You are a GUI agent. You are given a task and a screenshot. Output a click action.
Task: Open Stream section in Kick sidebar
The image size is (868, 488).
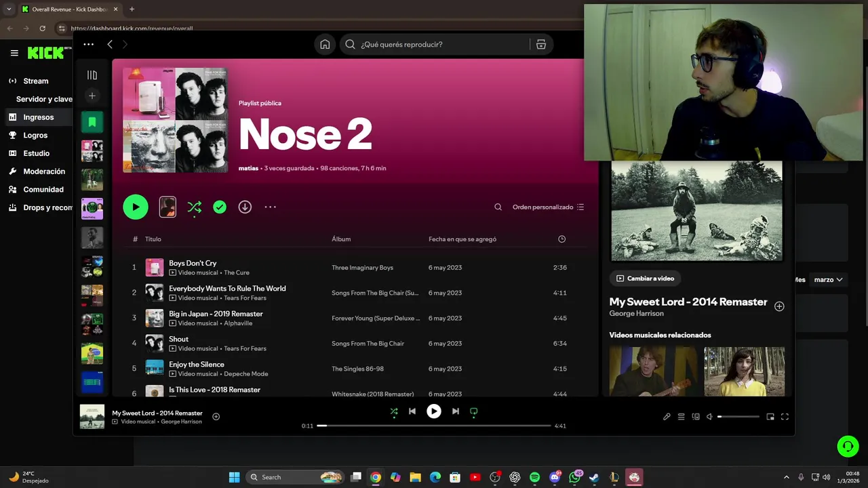(36, 81)
